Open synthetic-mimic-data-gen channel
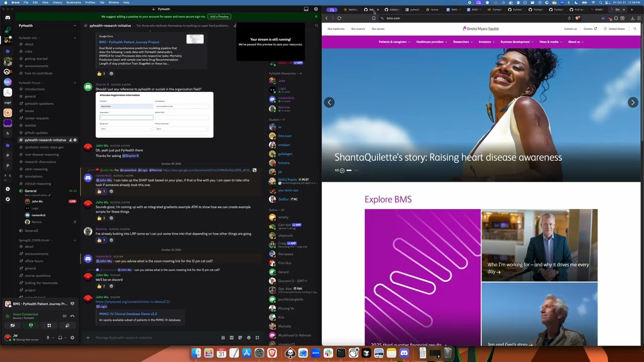Image resolution: width=644 pixels, height=362 pixels. click(x=44, y=147)
